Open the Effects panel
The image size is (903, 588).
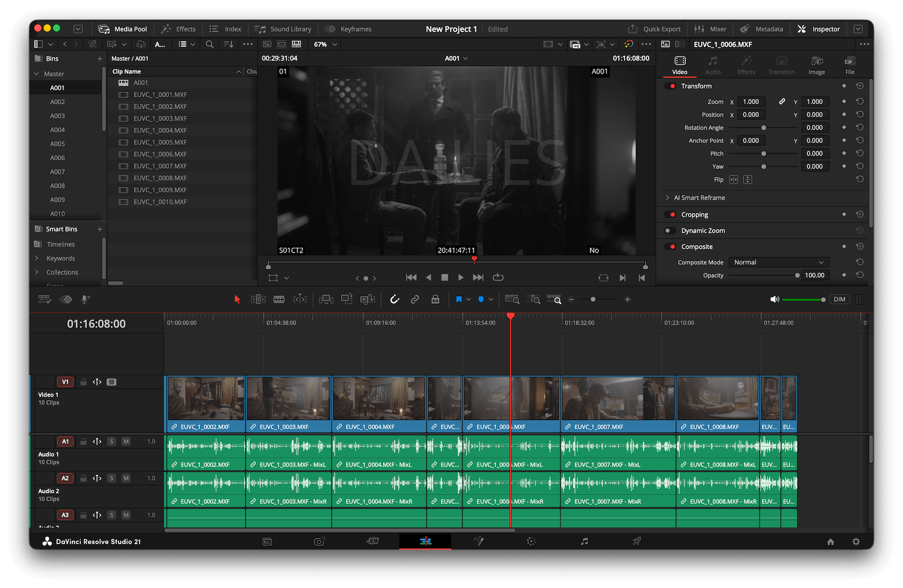pos(179,29)
